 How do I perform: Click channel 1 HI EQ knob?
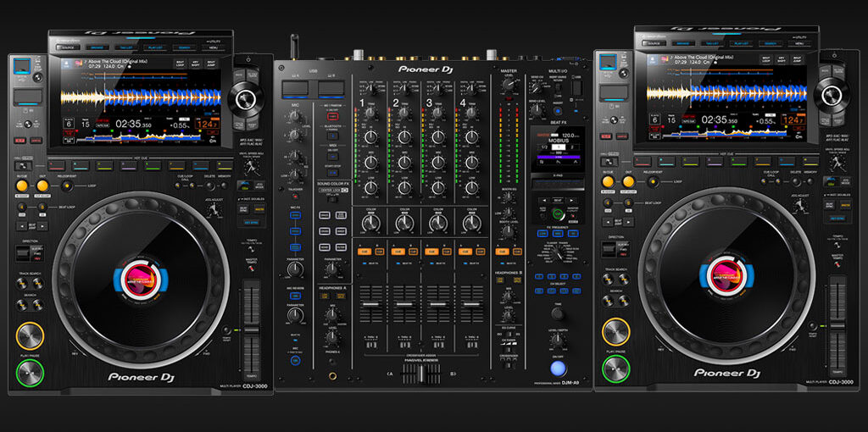(370, 136)
